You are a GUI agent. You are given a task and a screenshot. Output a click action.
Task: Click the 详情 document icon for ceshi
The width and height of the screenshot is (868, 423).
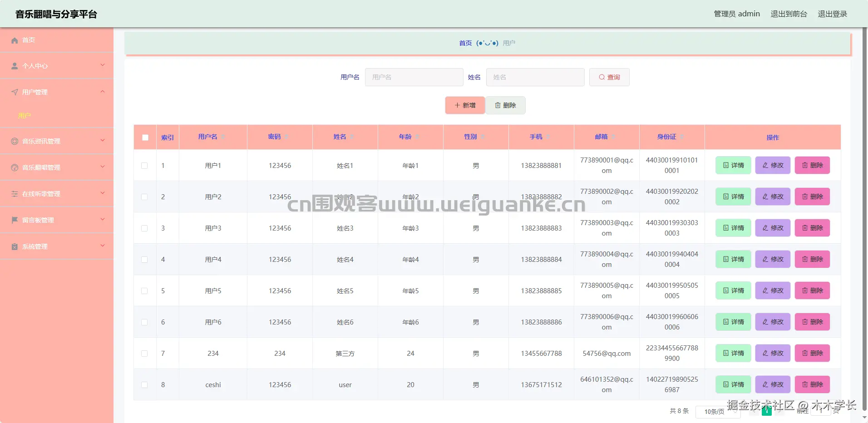point(726,384)
